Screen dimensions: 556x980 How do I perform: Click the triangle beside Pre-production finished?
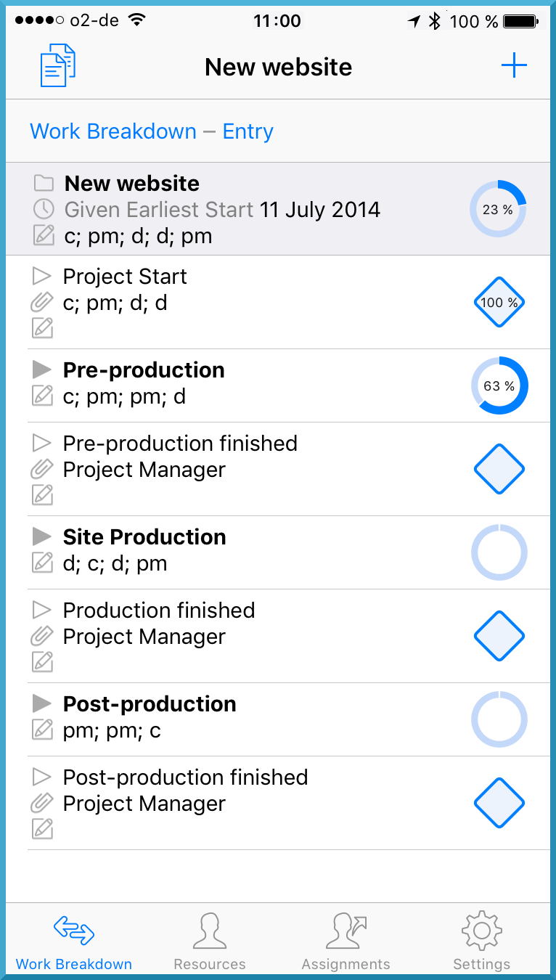tap(42, 443)
